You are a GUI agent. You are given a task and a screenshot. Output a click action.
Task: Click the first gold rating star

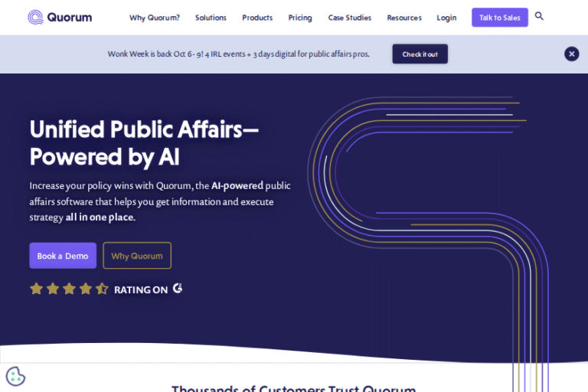[36, 289]
